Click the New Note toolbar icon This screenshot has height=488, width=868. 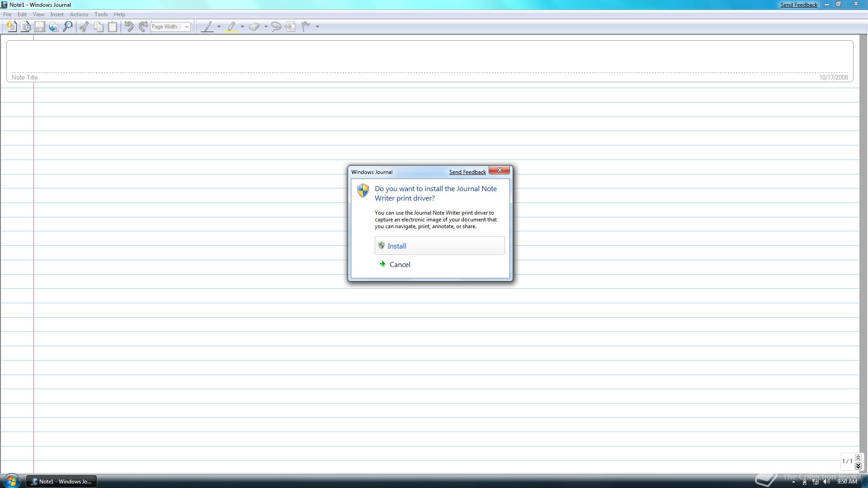pyautogui.click(x=11, y=27)
